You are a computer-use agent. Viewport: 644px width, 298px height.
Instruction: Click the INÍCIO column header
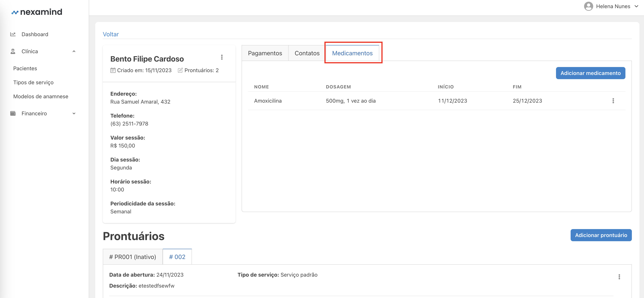click(445, 87)
